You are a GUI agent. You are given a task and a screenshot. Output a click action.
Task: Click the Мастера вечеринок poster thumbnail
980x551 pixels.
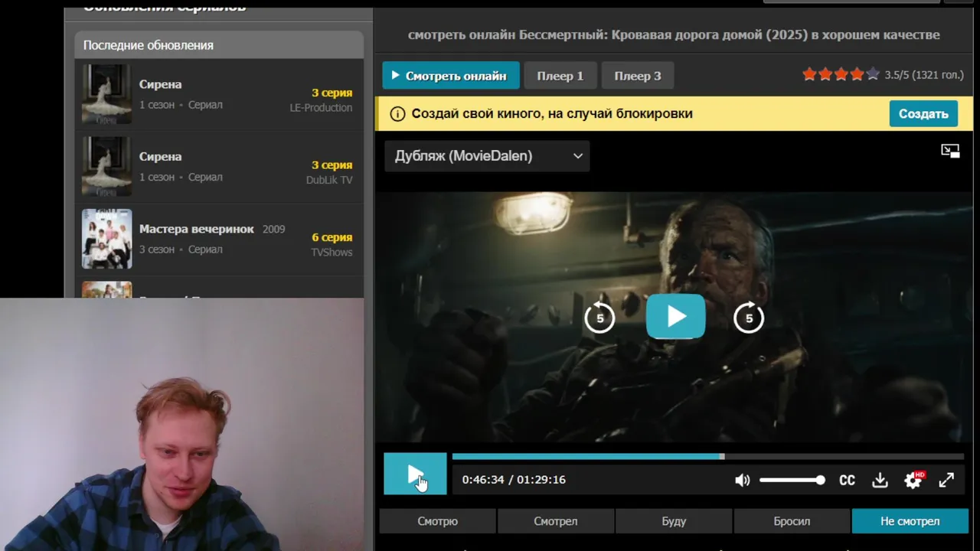pos(107,239)
